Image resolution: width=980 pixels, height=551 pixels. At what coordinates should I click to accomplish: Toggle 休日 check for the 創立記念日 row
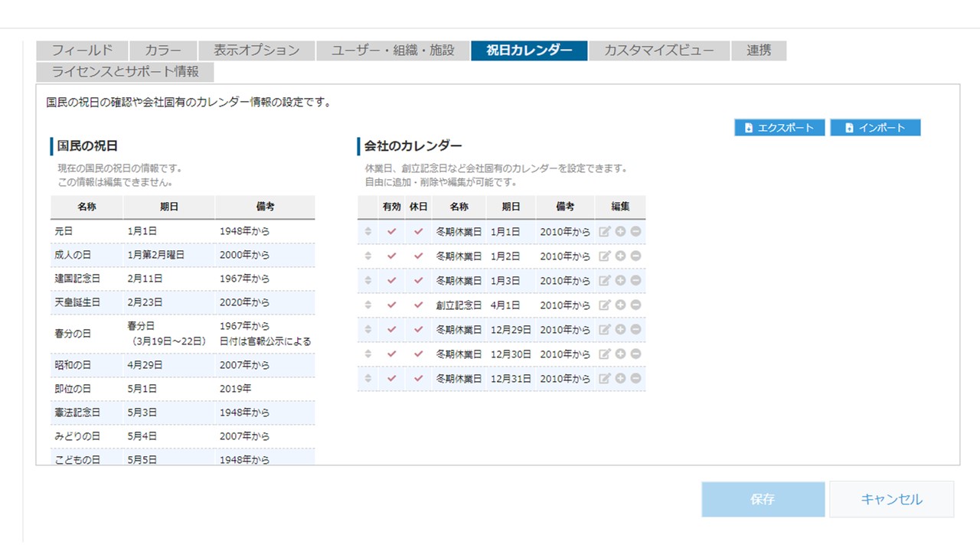click(418, 305)
